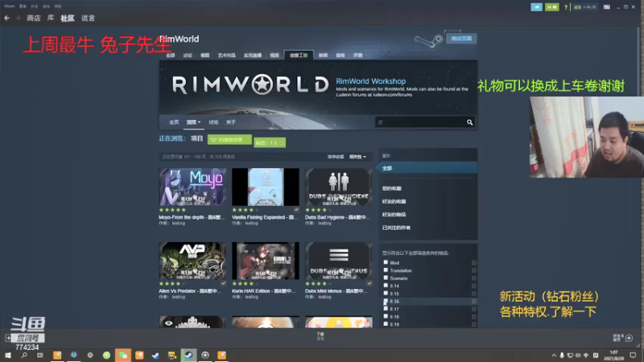Open 已关注的作者 followed authors filter
Viewport: 644px width, 362px height.
pos(396,228)
